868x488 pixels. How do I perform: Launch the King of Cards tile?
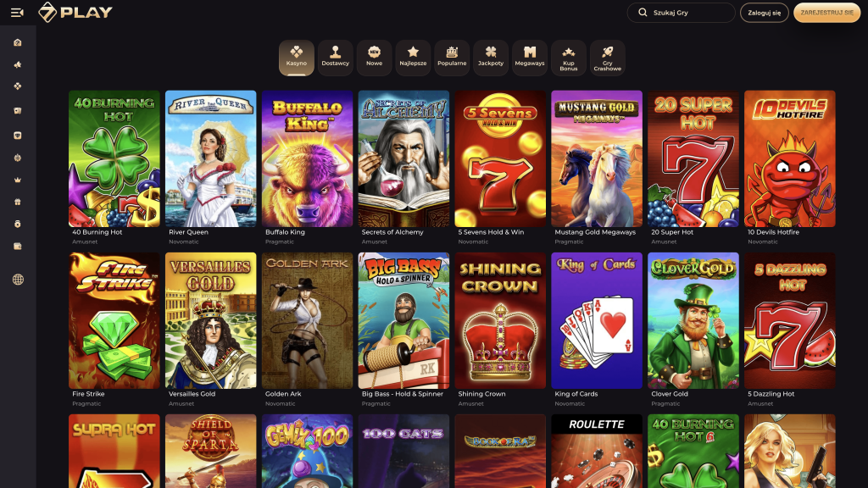pyautogui.click(x=597, y=320)
